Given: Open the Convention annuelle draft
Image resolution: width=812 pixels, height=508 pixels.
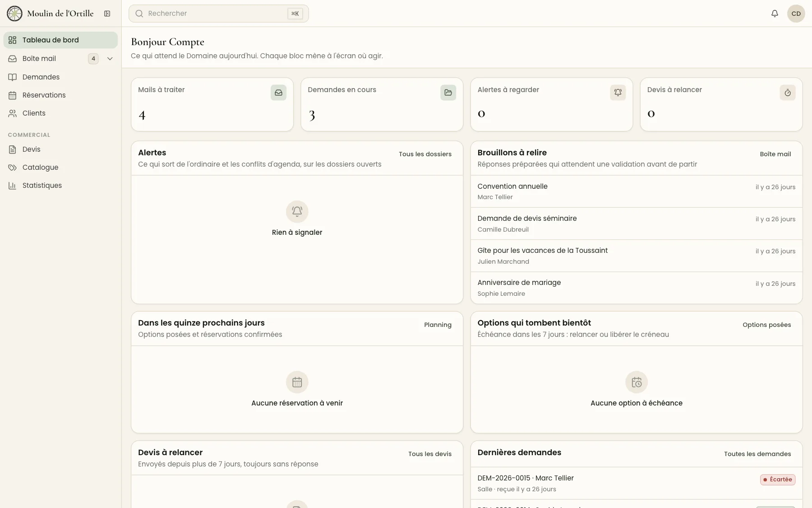Looking at the screenshot, I should tap(637, 191).
